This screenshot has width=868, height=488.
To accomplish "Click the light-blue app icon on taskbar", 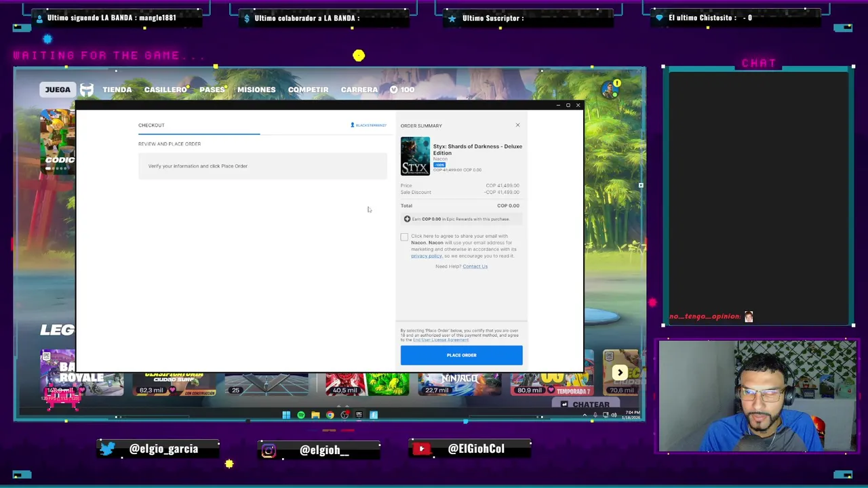I will [374, 415].
